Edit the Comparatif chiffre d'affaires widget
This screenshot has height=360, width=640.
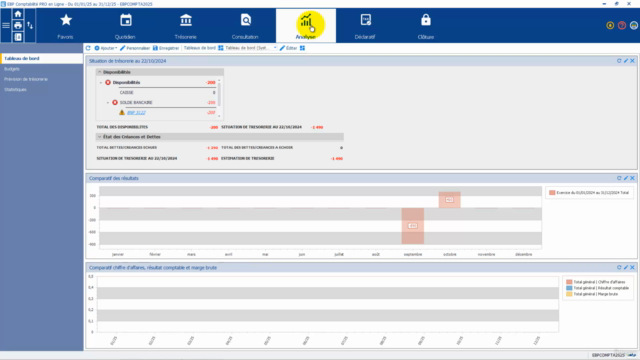pos(626,267)
